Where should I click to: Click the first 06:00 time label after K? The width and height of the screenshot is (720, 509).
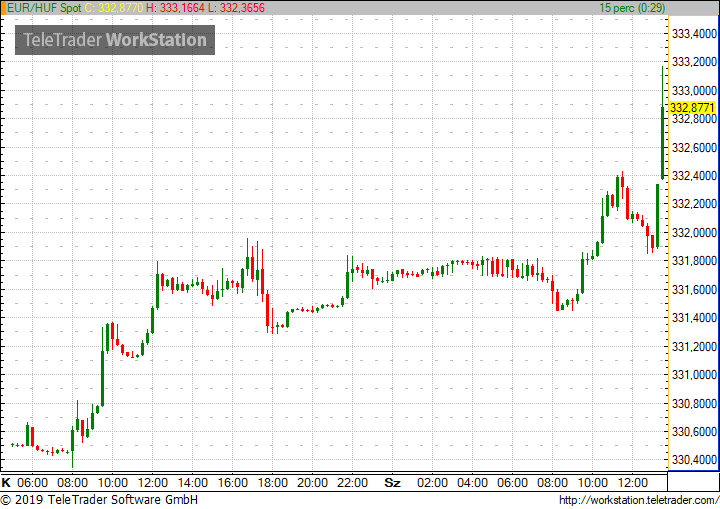(32, 483)
